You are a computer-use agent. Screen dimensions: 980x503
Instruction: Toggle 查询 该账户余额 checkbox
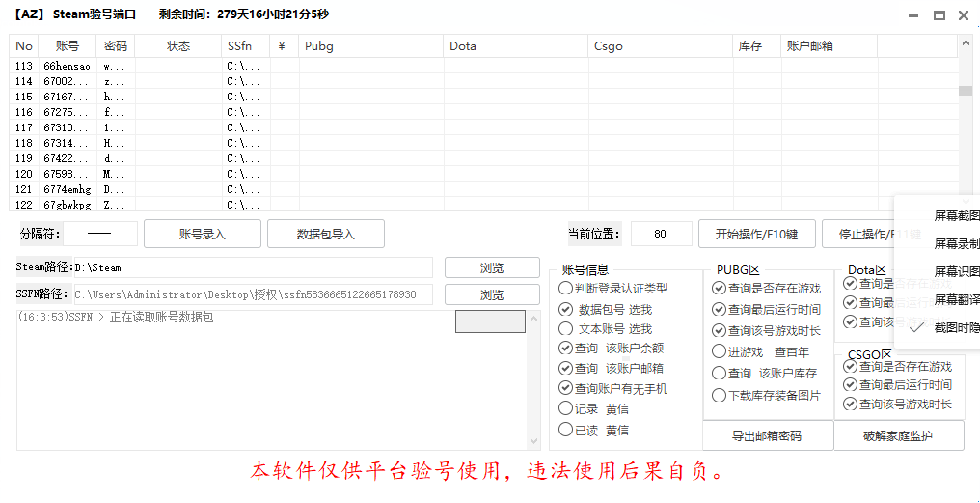coord(610,348)
